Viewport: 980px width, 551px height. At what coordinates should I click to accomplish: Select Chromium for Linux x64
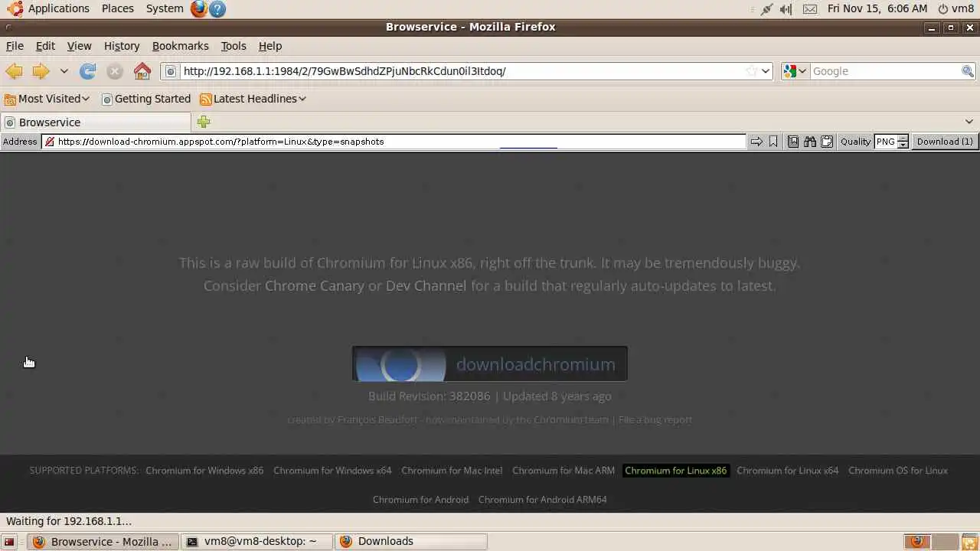coord(788,471)
